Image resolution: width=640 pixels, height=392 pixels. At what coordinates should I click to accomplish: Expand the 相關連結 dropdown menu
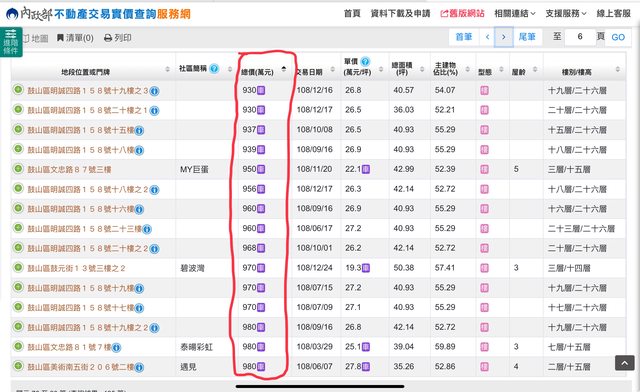(515, 13)
